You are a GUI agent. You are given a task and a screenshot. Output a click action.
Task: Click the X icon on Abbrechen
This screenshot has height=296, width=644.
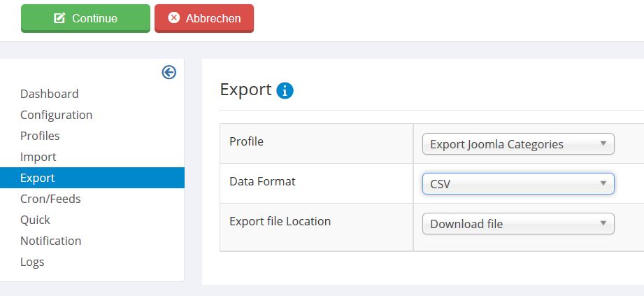coord(173,17)
